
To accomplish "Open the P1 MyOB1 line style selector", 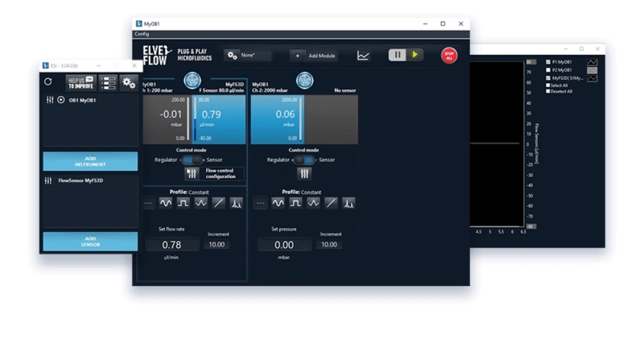I will [x=592, y=62].
